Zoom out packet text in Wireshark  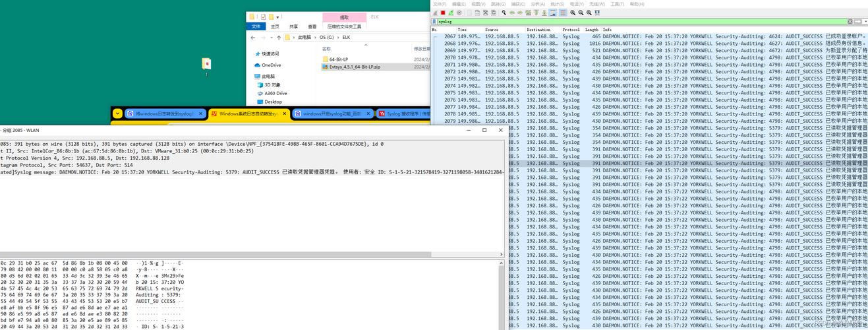point(581,13)
